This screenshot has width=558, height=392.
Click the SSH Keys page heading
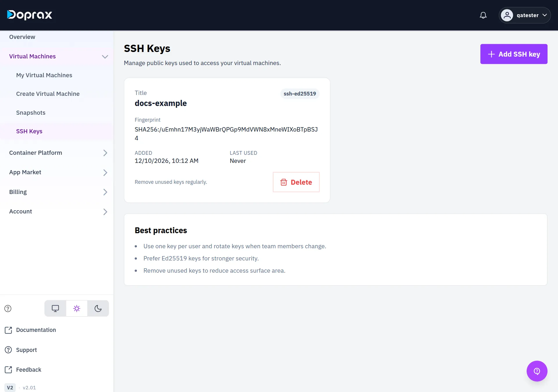click(147, 48)
